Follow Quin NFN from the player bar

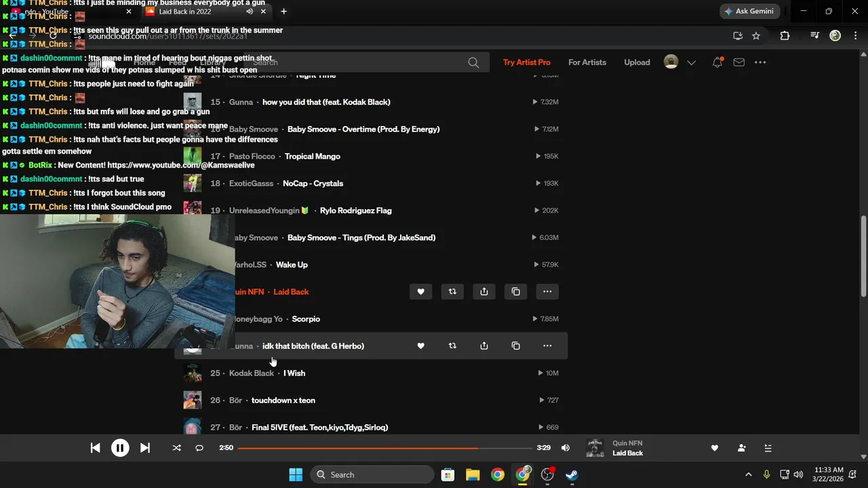click(741, 448)
